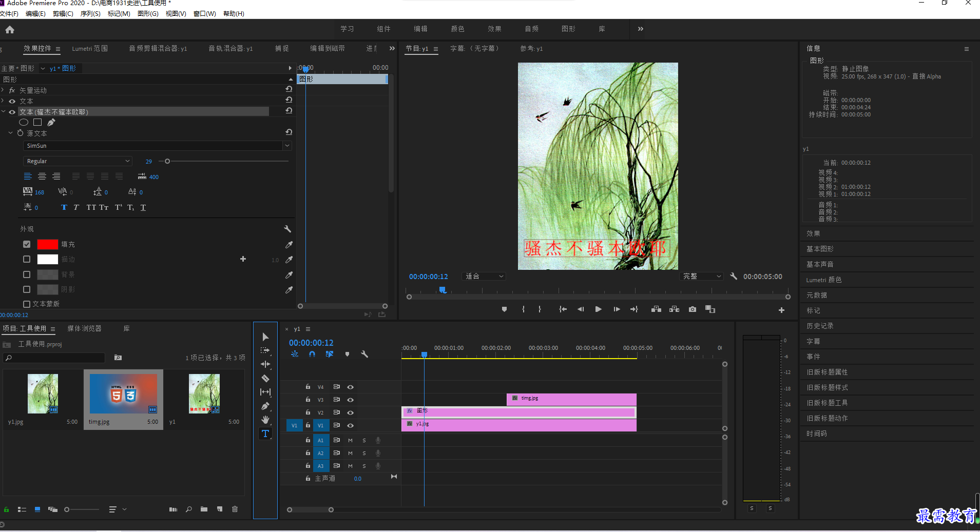
Task: Apply Faux Italic text style
Action: pos(76,207)
